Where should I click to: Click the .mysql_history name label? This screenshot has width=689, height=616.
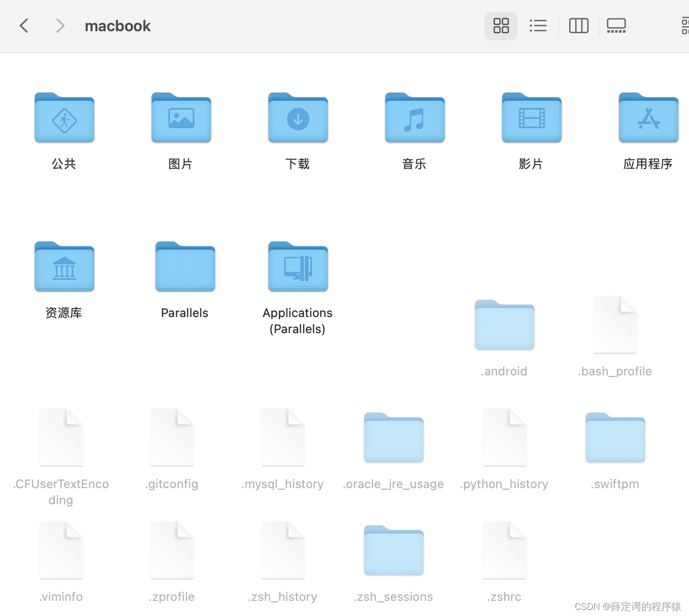(x=283, y=484)
